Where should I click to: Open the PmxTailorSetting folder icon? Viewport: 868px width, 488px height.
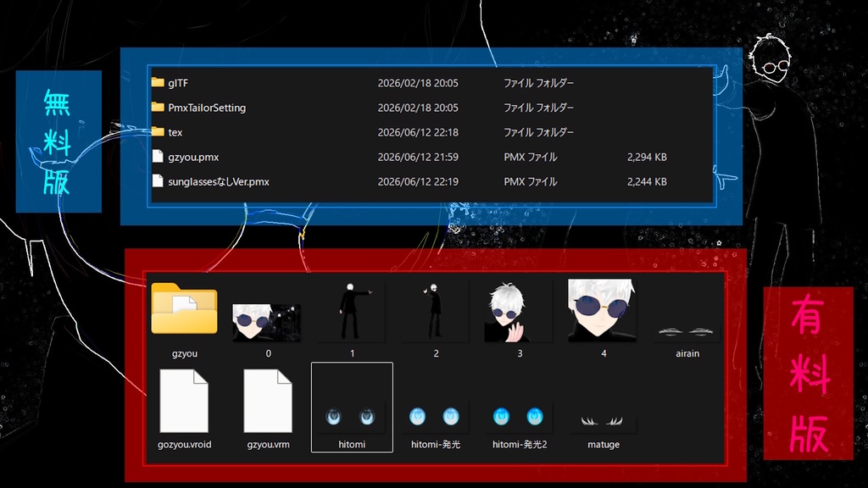tap(158, 107)
